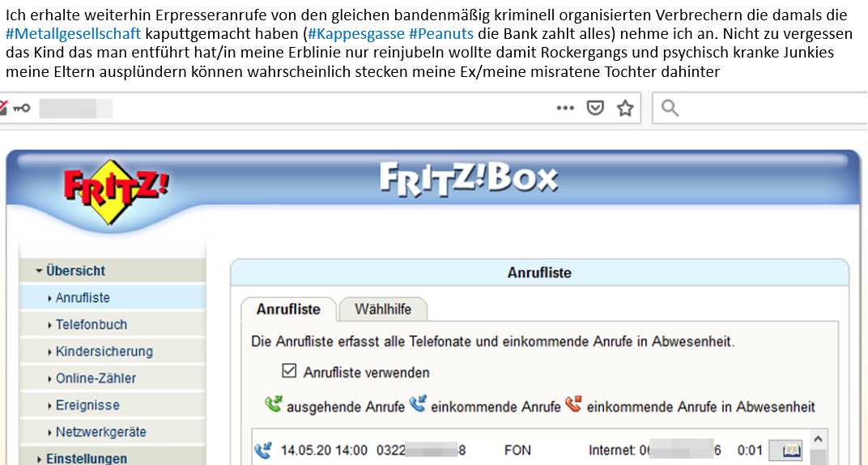Switch to the Anrufliste tab
Viewport: 868px width, 465px height.
coord(288,309)
